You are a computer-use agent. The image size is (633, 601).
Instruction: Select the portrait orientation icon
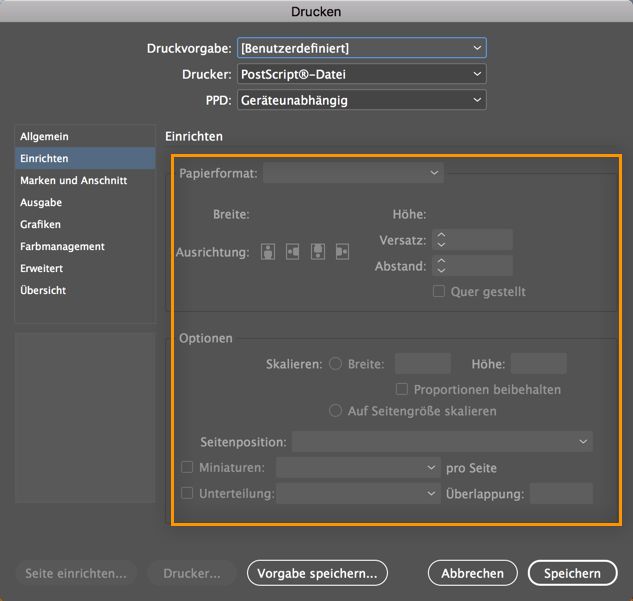[268, 252]
